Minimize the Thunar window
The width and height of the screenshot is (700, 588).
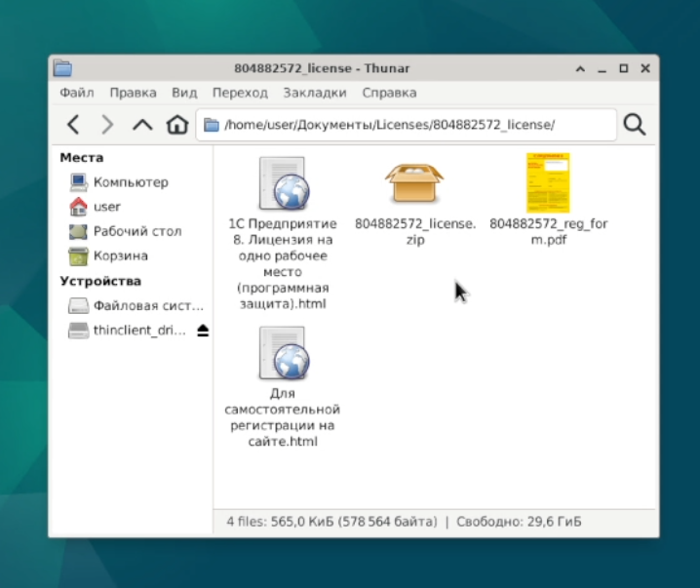pos(602,69)
